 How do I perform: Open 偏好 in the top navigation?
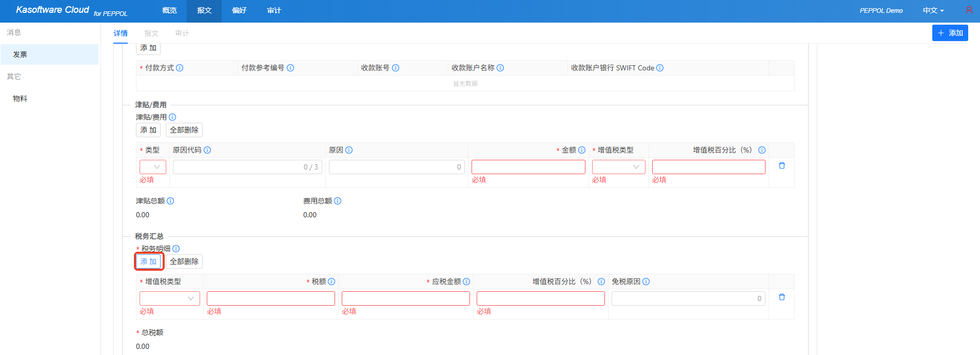(239, 11)
